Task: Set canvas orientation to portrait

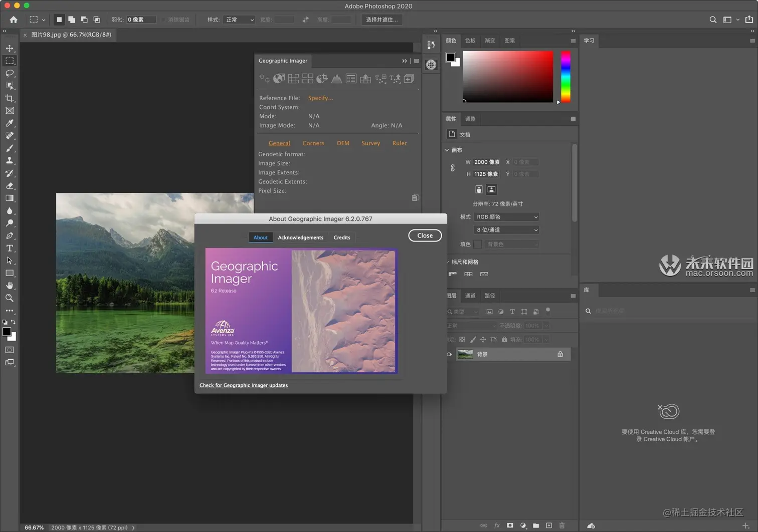Action: point(479,189)
